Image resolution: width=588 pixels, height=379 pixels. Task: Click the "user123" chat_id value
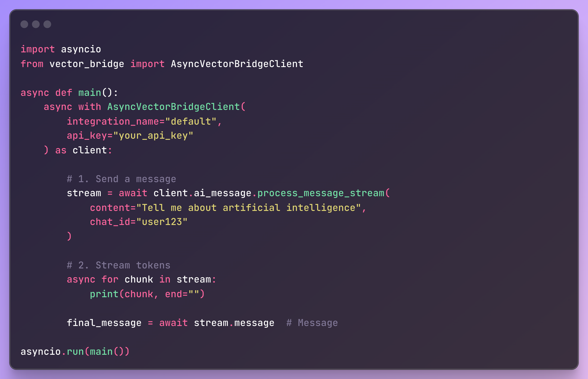162,222
